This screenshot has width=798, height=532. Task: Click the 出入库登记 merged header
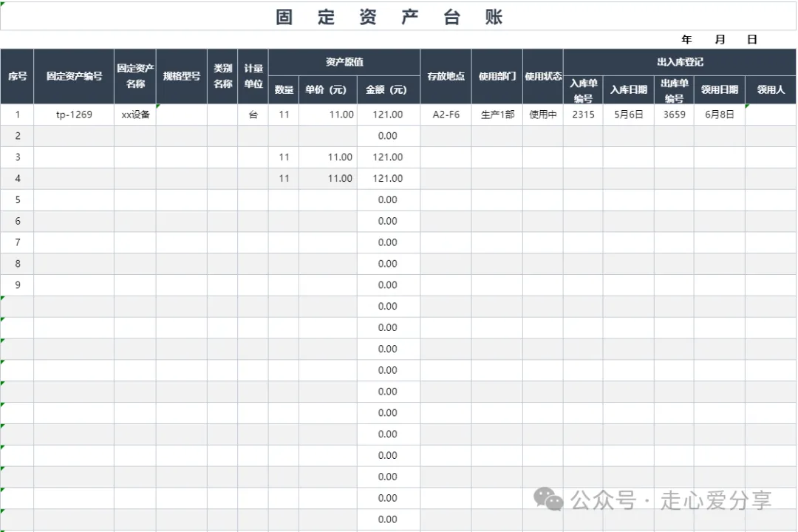680,62
